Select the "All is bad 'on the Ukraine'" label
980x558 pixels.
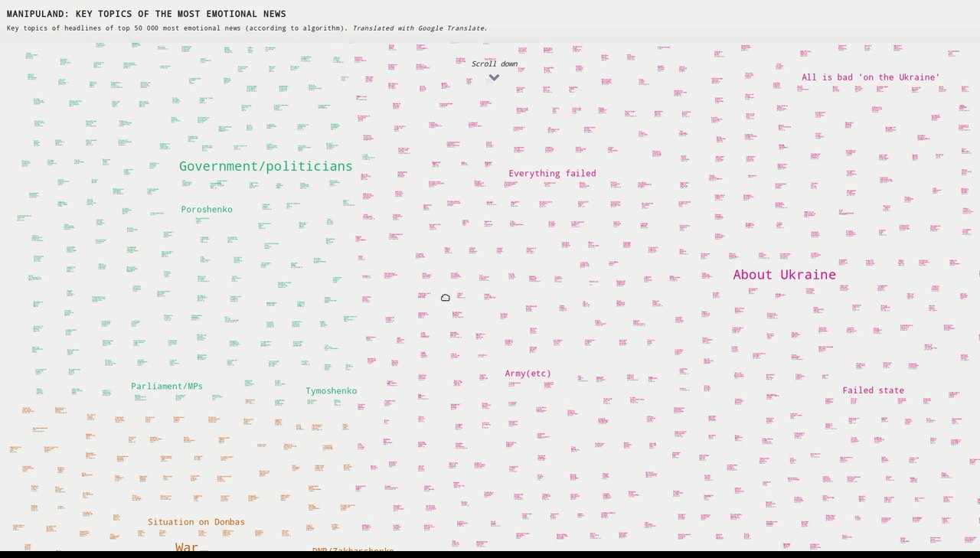tap(871, 77)
